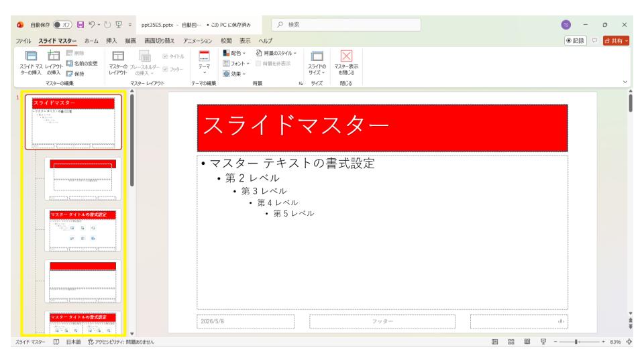Toggle the タイトル checkbox
This screenshot has height=362, width=644.
point(174,56)
